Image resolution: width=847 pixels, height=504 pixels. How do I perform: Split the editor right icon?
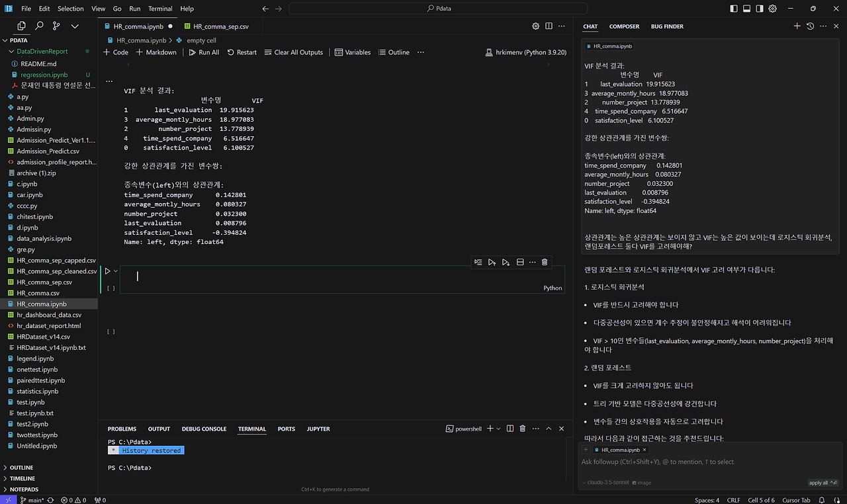pyautogui.click(x=549, y=26)
